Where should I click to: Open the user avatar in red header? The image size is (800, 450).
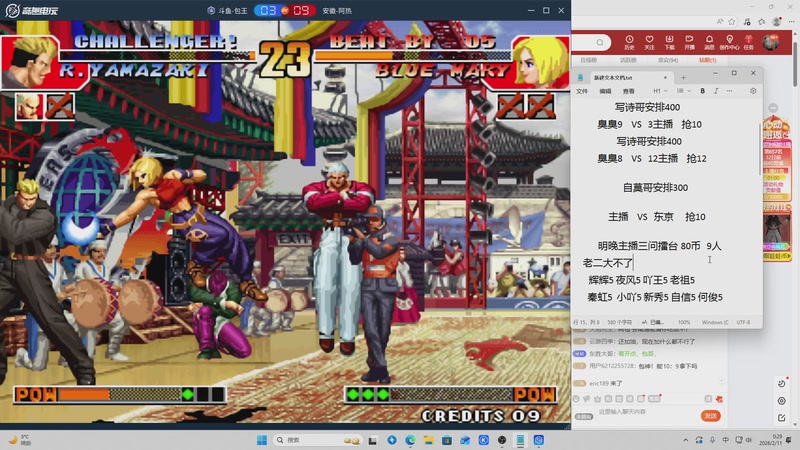click(770, 42)
